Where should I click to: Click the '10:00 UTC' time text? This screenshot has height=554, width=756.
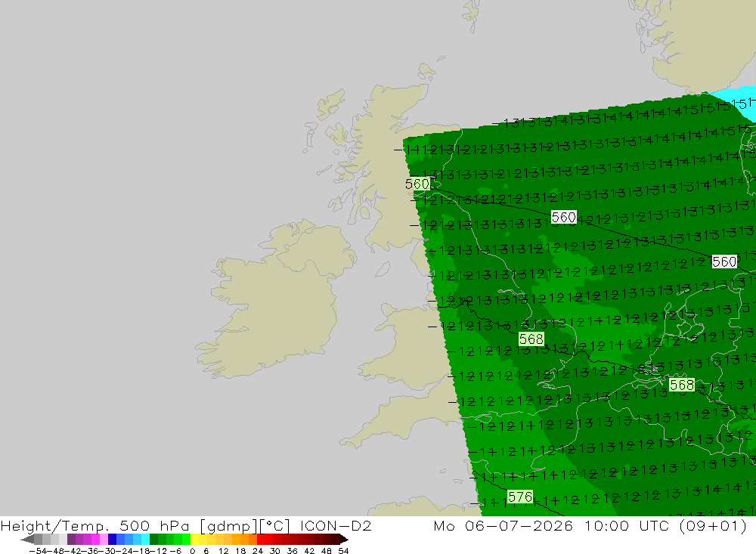pos(627,525)
